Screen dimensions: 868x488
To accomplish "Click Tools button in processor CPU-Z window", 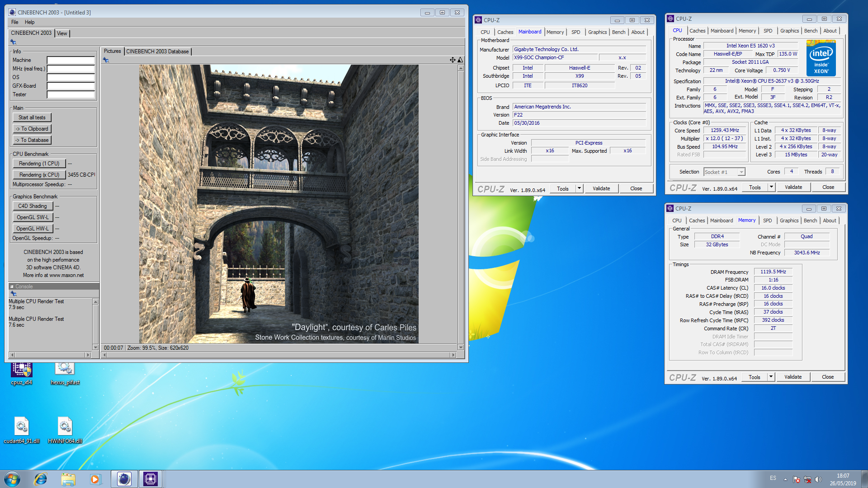I will coord(755,187).
